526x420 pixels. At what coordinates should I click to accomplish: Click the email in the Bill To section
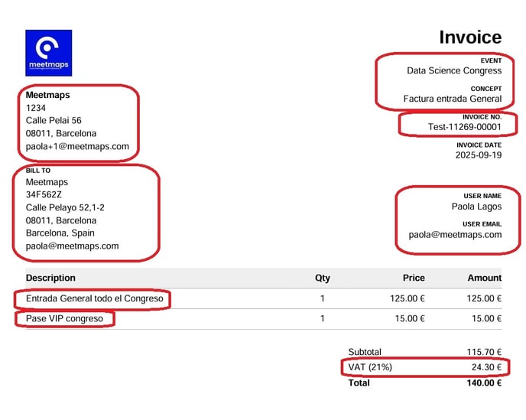[x=72, y=246]
